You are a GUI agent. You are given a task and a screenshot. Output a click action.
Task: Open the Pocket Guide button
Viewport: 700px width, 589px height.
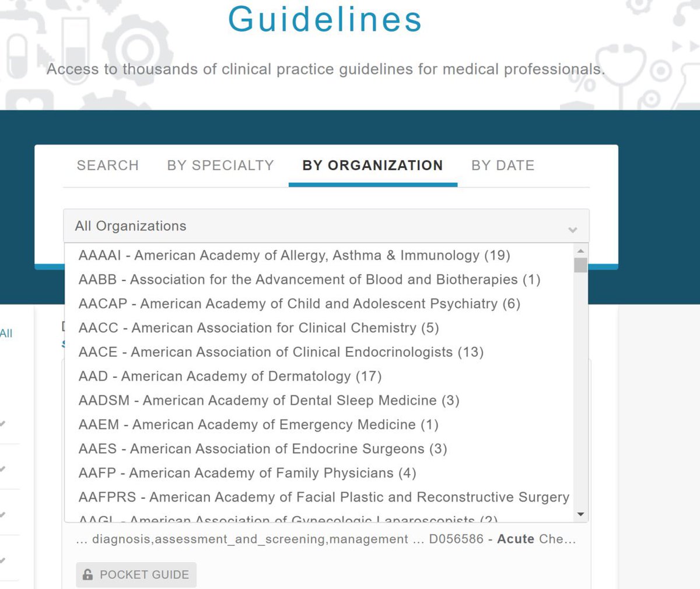[136, 575]
